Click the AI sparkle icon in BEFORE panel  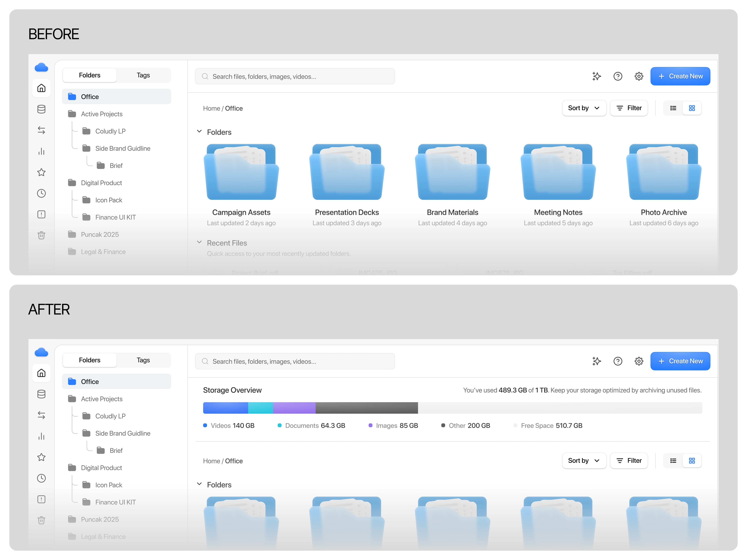click(x=596, y=76)
